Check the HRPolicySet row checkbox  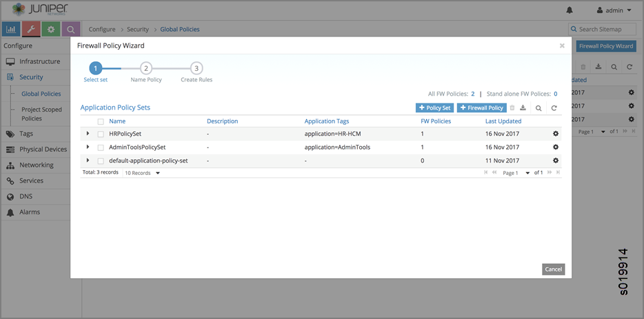coord(101,134)
